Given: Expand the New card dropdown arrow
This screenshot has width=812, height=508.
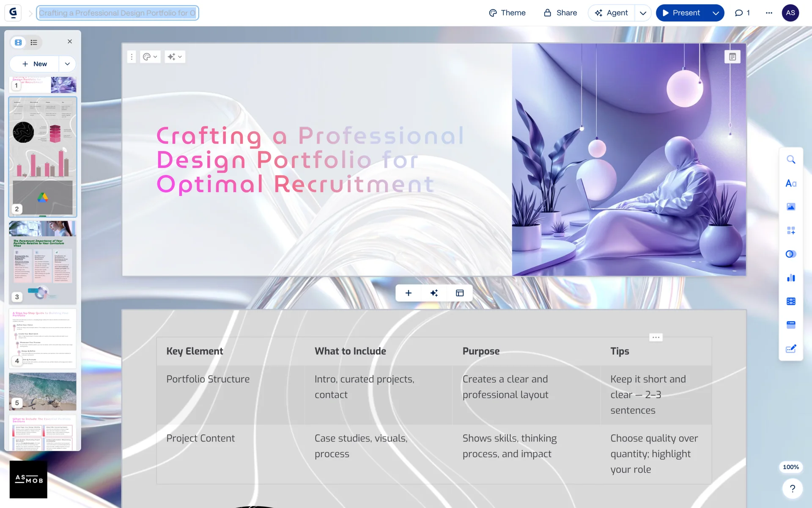Looking at the screenshot, I should 67,64.
